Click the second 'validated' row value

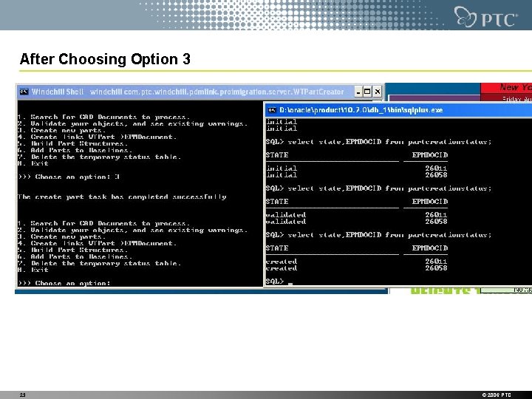coord(286,222)
